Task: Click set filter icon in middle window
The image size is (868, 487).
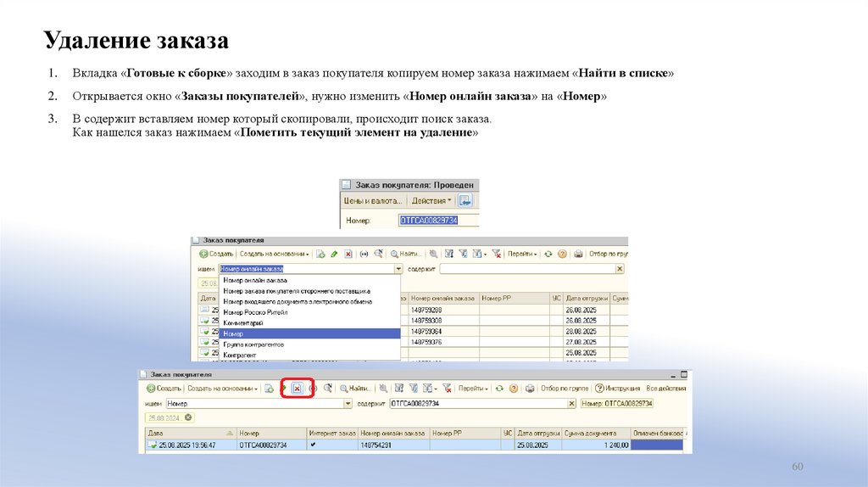Action: point(449,253)
